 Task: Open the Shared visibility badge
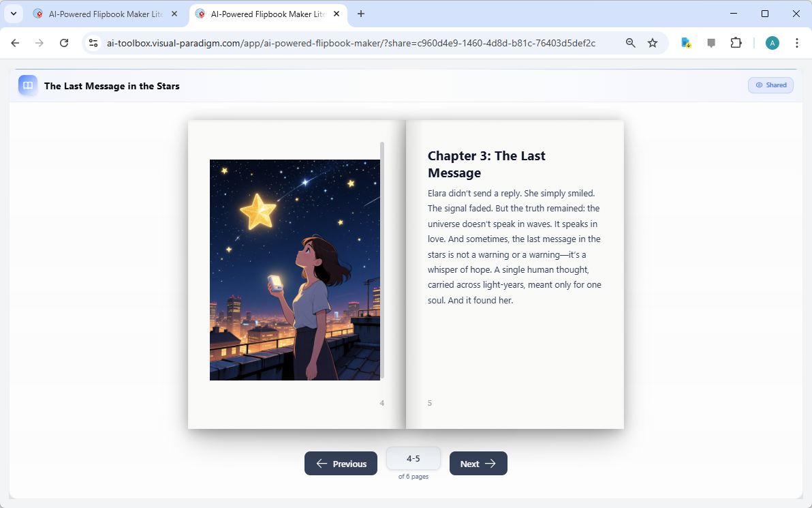[770, 85]
